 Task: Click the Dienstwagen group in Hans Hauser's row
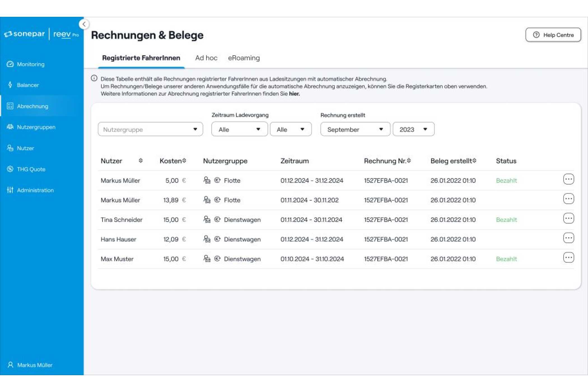tap(242, 239)
